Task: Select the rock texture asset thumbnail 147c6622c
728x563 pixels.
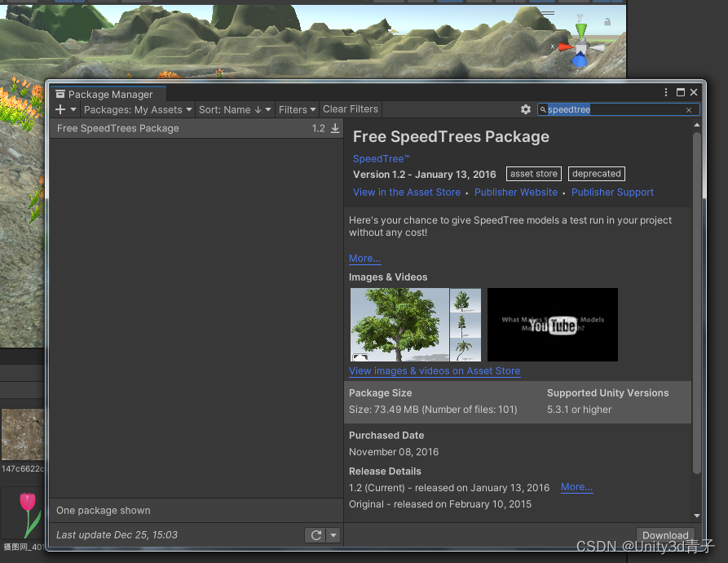Action: [22, 434]
